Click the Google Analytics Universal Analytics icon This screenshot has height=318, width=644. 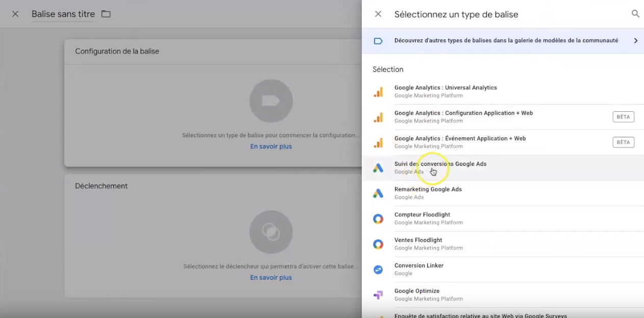click(x=378, y=92)
